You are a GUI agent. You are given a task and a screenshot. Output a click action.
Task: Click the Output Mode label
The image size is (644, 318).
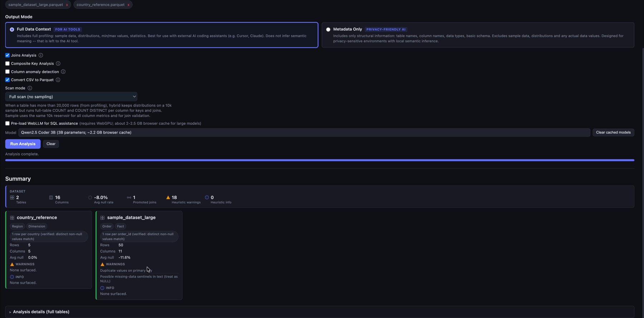[19, 17]
